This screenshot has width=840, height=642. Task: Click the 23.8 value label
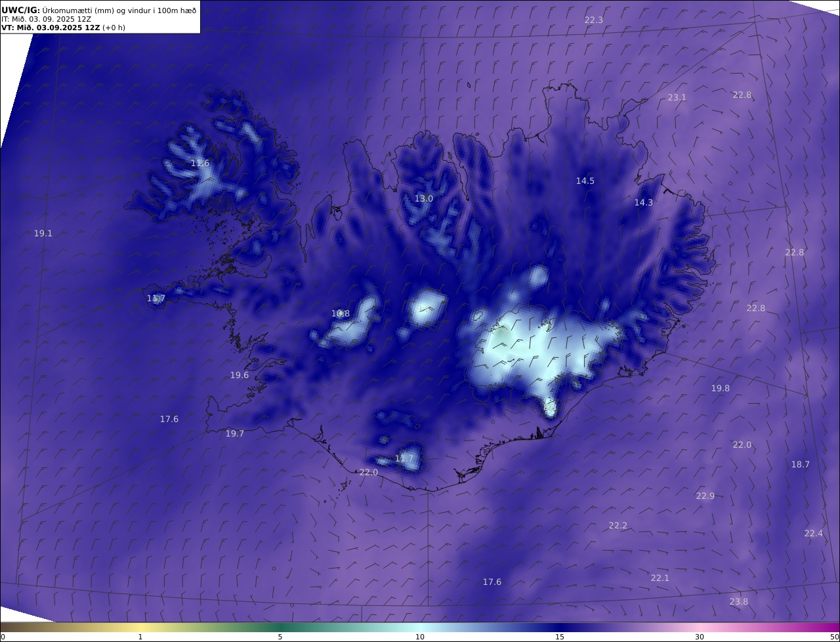[x=738, y=602]
